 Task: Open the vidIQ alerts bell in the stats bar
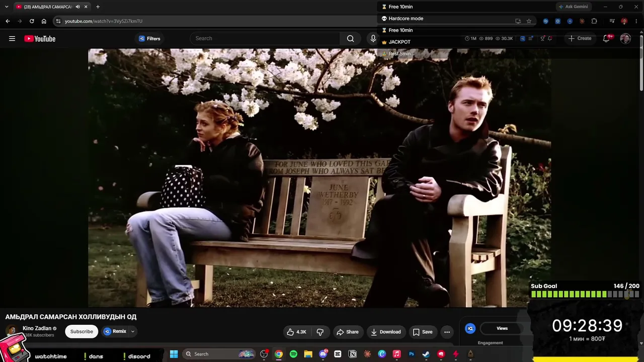point(550,38)
